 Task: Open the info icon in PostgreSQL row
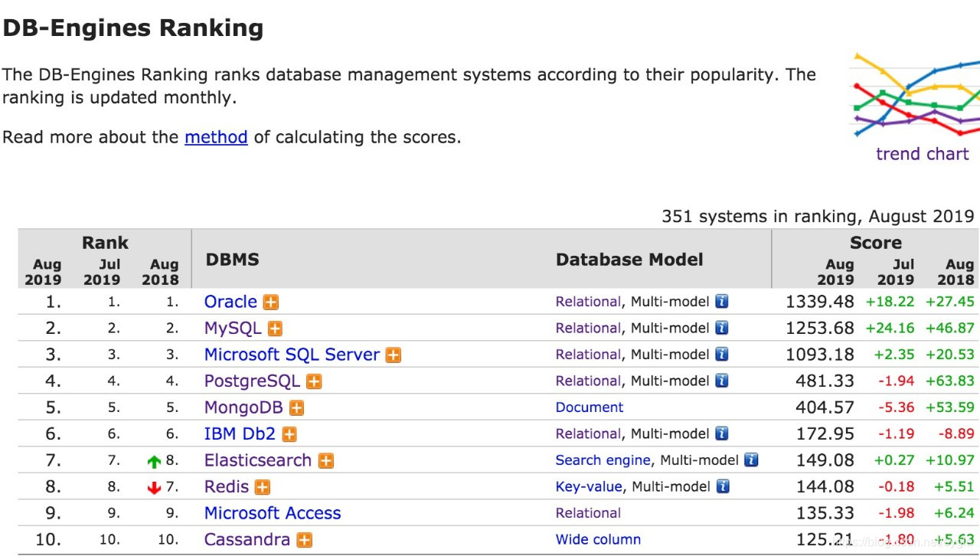coord(722,381)
